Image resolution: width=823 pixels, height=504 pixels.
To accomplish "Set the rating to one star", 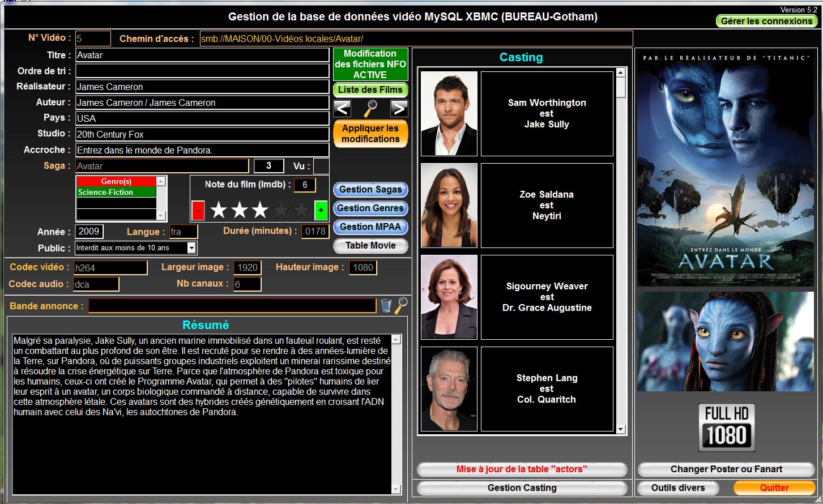I will coord(219,211).
